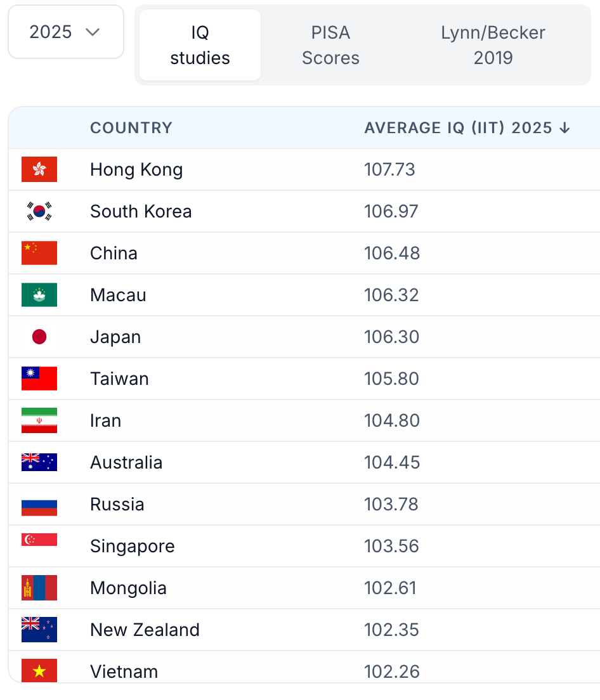The width and height of the screenshot is (600, 700).
Task: Click the Taiwan flag icon
Action: (39, 379)
